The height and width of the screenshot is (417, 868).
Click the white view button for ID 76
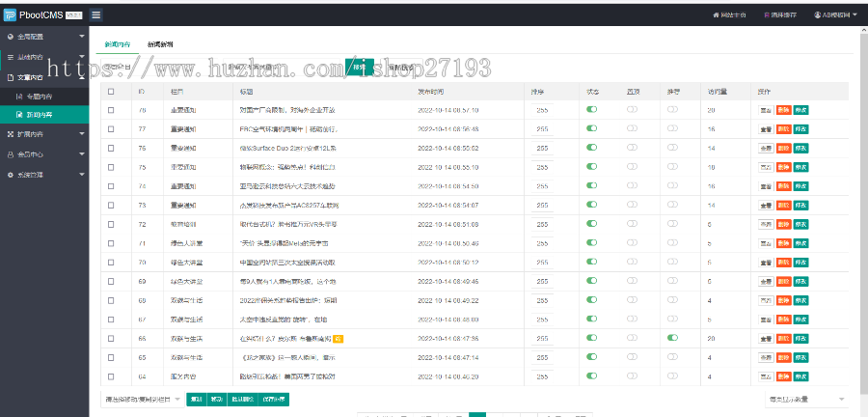(766, 148)
